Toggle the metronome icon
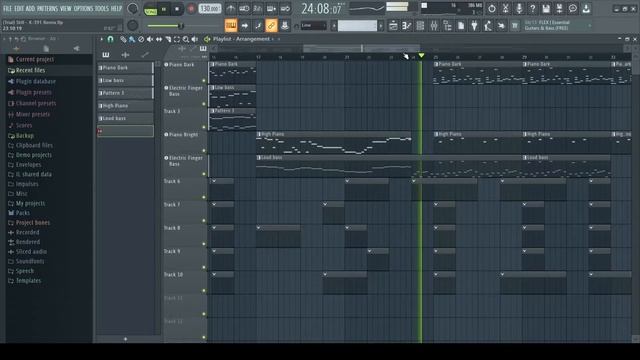This screenshot has height=360, width=640. (231, 9)
